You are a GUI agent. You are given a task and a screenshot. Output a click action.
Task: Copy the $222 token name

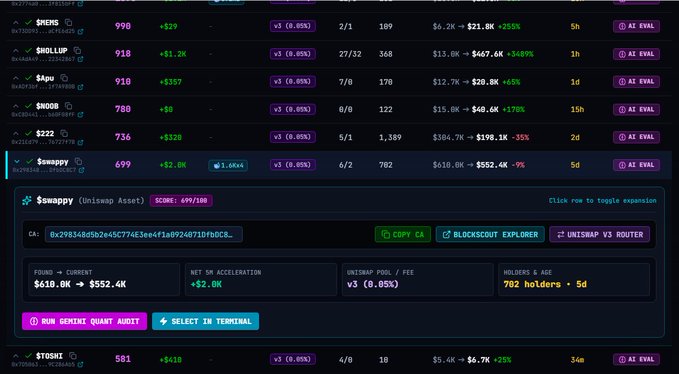point(64,133)
